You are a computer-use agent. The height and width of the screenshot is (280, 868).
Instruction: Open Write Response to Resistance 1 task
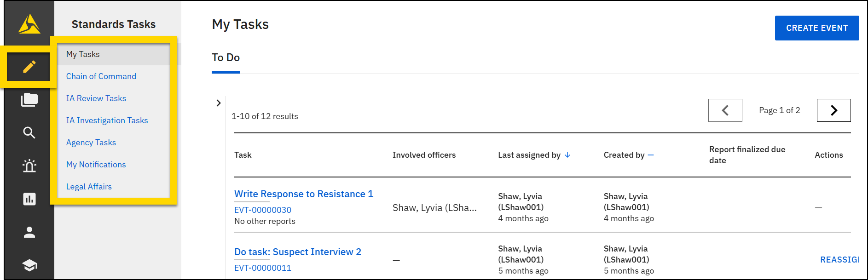[x=303, y=194]
